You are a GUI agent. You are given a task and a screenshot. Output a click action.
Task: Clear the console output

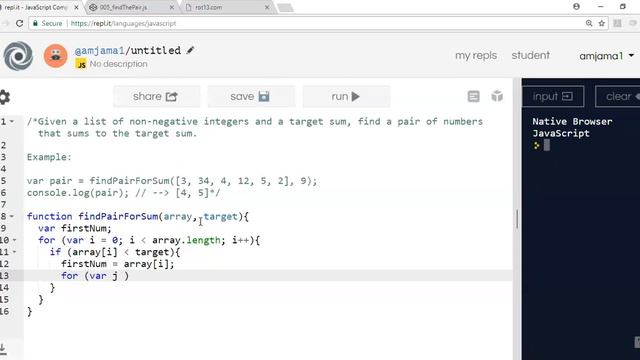(618, 96)
